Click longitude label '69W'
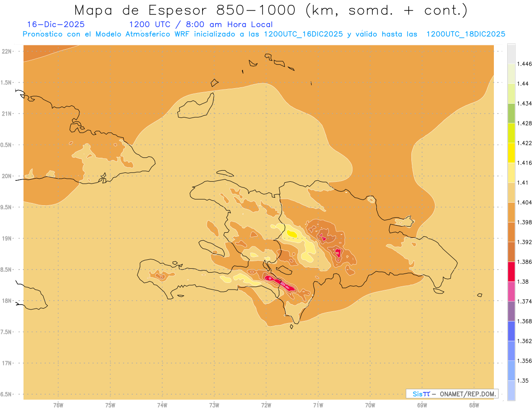The height and width of the screenshot is (411, 532). tap(422, 405)
